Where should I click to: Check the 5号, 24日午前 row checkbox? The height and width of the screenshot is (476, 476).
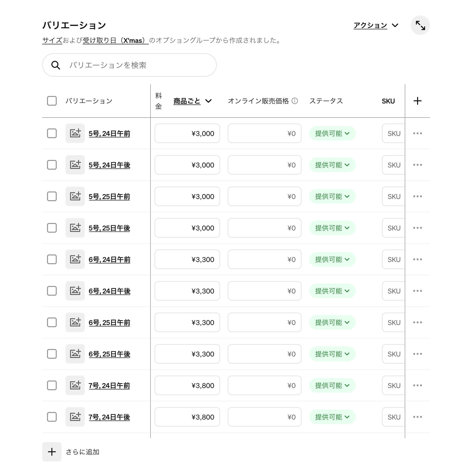tap(52, 133)
